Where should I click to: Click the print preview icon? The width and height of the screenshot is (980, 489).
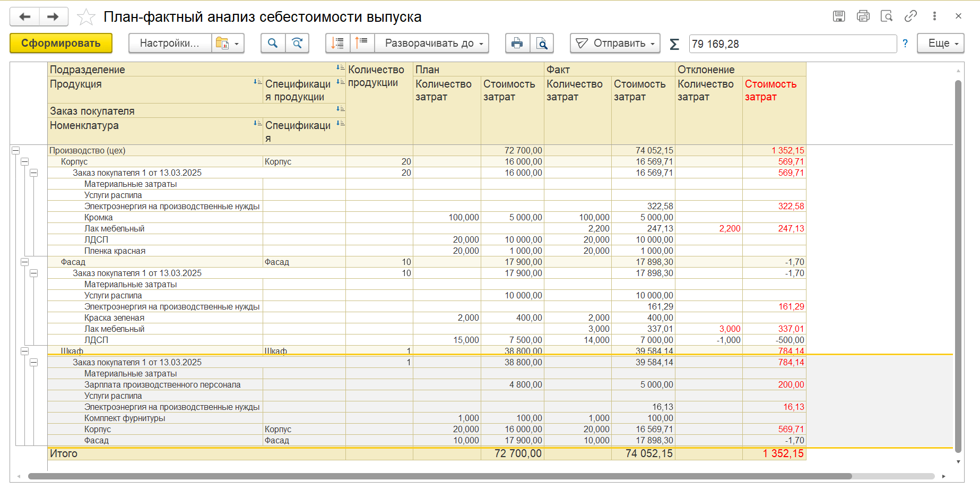542,44
